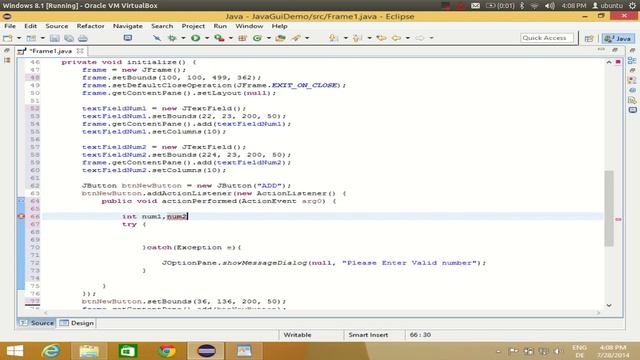
Task: Minimize the editor area
Action: coord(601,50)
